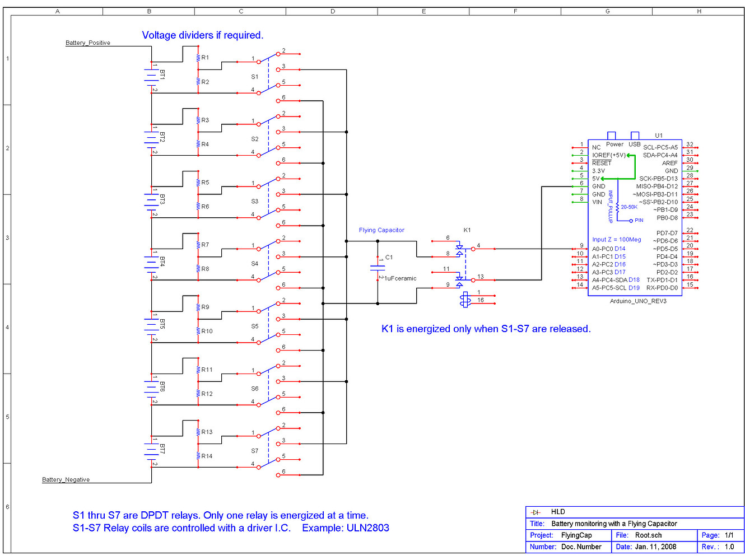This screenshot has width=745, height=560.
Task: Click the Rev. 1.0 field
Action: [x=719, y=547]
